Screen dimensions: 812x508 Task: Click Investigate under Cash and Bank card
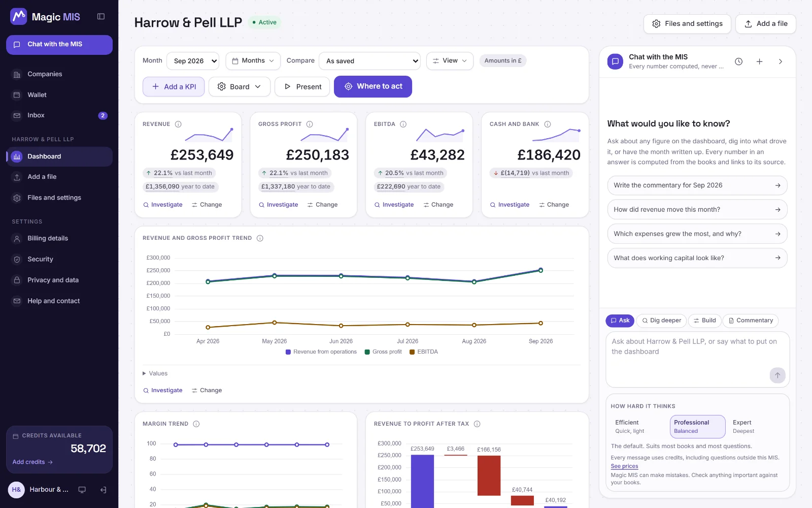510,205
